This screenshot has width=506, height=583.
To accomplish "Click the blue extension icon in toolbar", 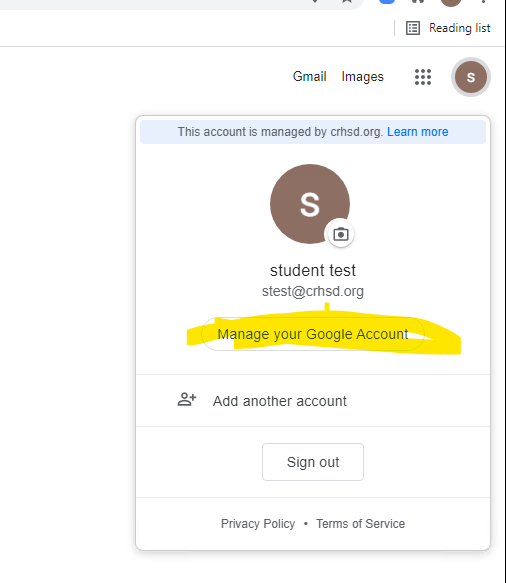I will pyautogui.click(x=387, y=1).
